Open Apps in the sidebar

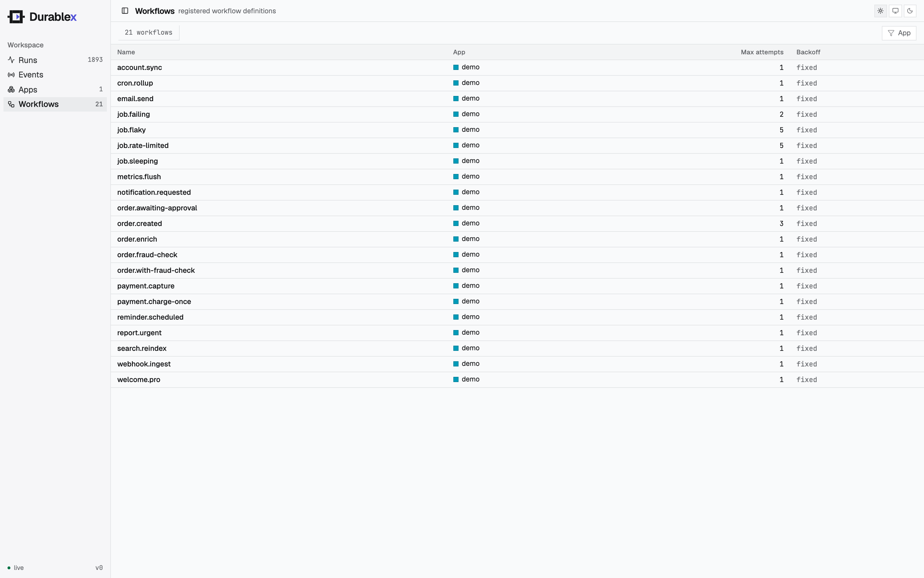tap(55, 90)
